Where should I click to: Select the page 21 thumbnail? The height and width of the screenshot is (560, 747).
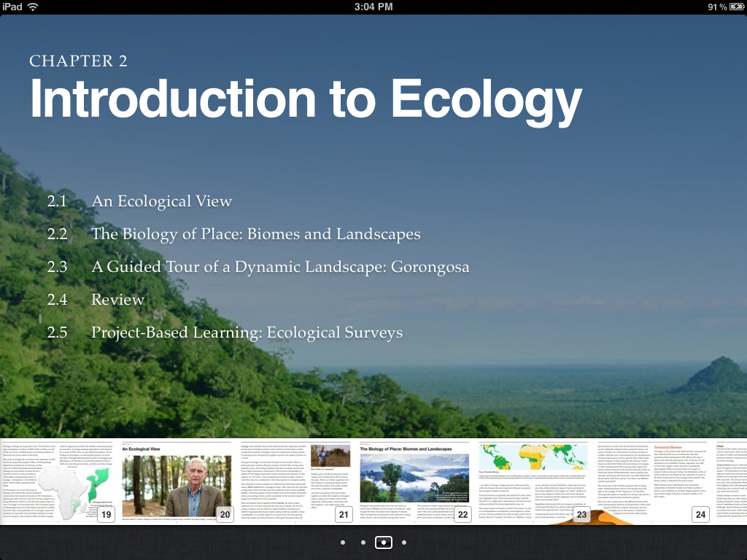pyautogui.click(x=296, y=481)
